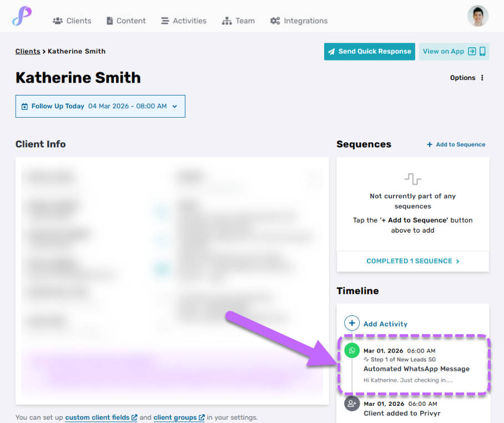Click the Add to Sequence link
This screenshot has height=423, width=504.
point(456,144)
